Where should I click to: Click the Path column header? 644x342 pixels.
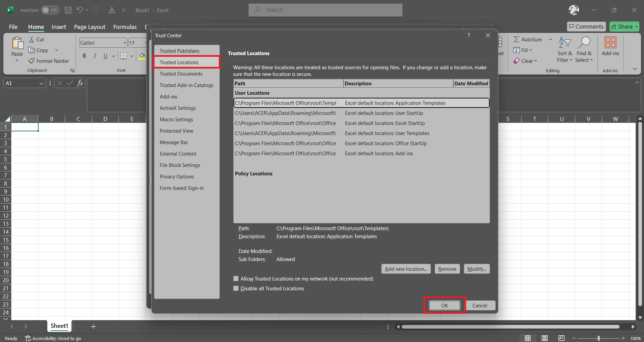point(289,83)
